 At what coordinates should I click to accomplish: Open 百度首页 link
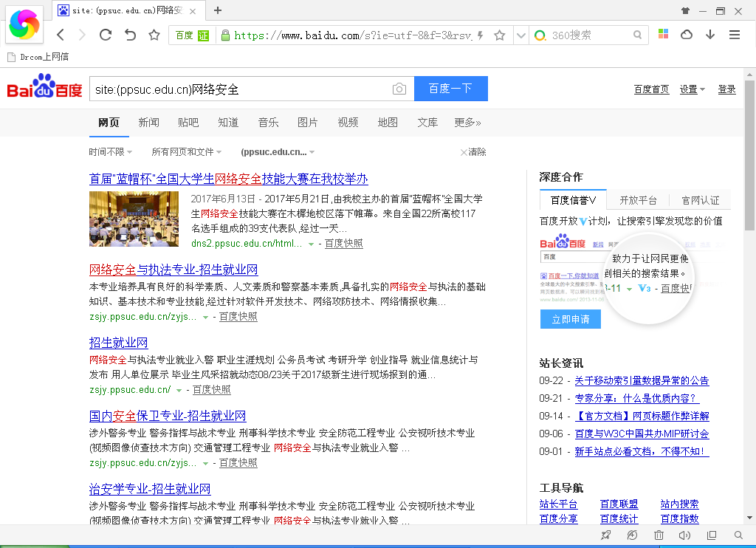tap(651, 89)
